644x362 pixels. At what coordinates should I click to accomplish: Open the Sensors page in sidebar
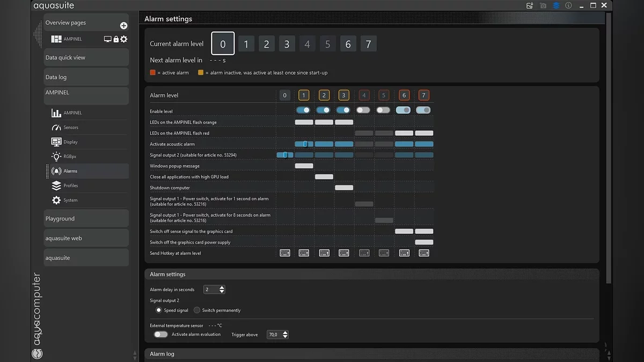coord(71,128)
